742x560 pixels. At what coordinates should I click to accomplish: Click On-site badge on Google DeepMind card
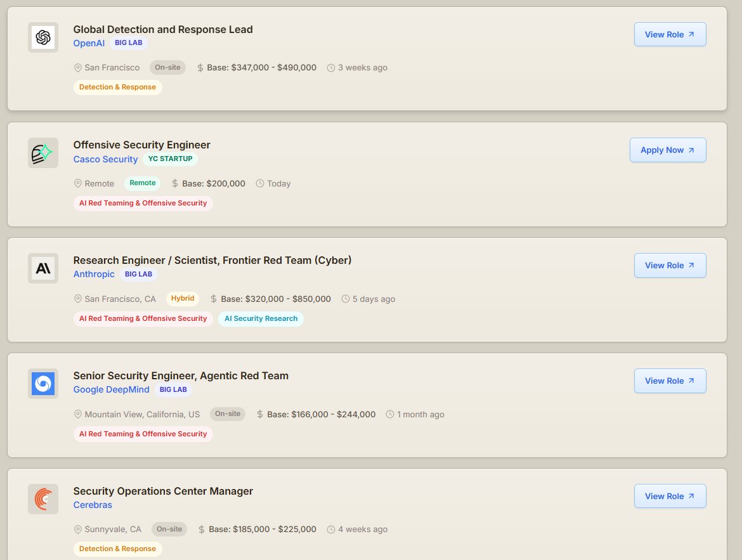(228, 414)
